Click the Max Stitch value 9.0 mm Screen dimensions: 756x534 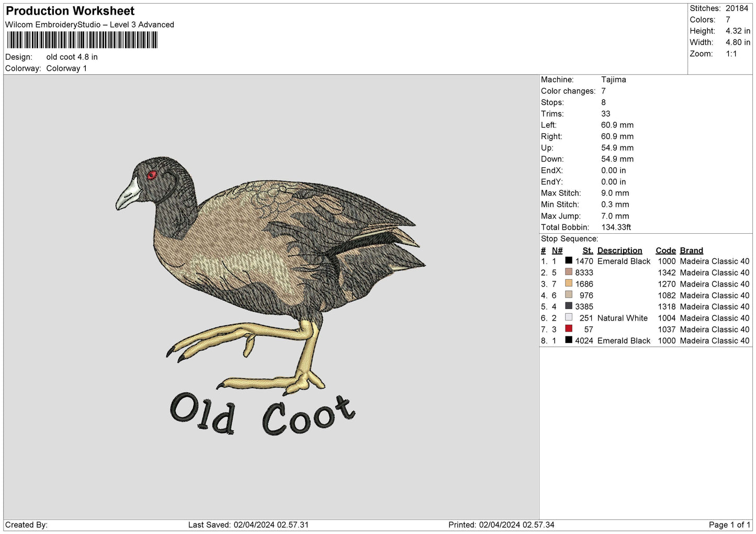[615, 193]
